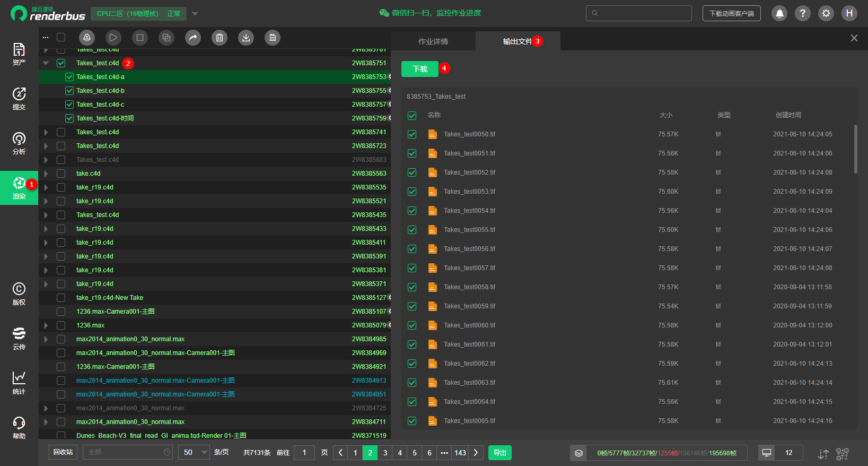Switch to the 输出文件 tab
This screenshot has height=466, width=868.
(x=518, y=41)
